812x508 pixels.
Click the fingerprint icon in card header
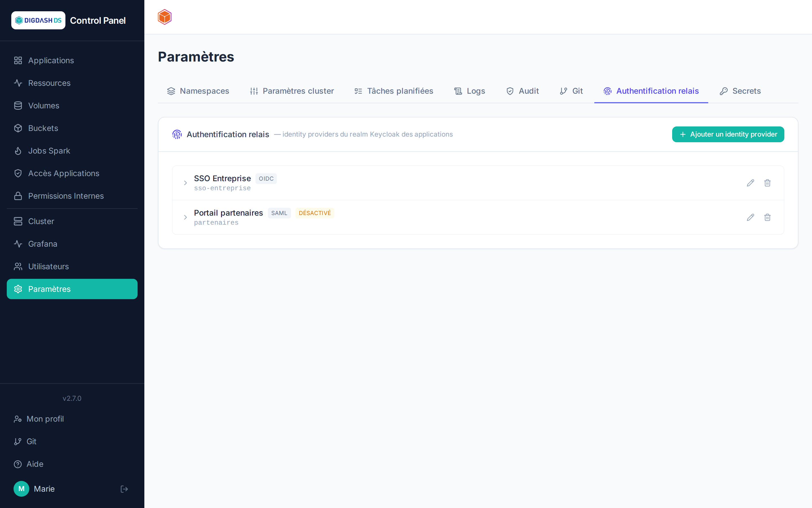[177, 134]
